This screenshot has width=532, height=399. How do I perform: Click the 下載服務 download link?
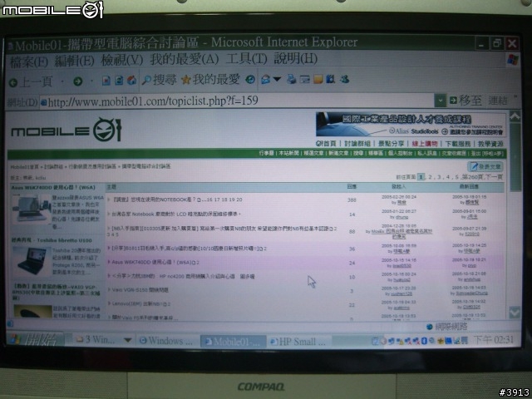458,144
